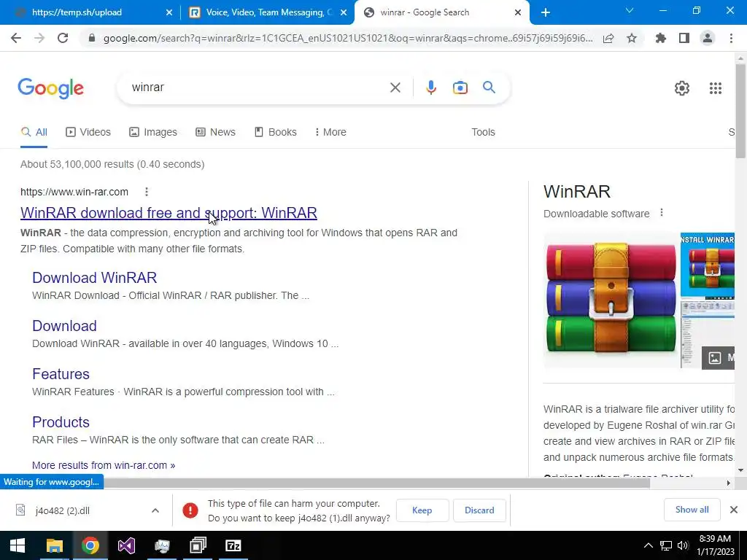747x560 pixels.
Task: Start a voice search with microphone
Action: tap(431, 87)
